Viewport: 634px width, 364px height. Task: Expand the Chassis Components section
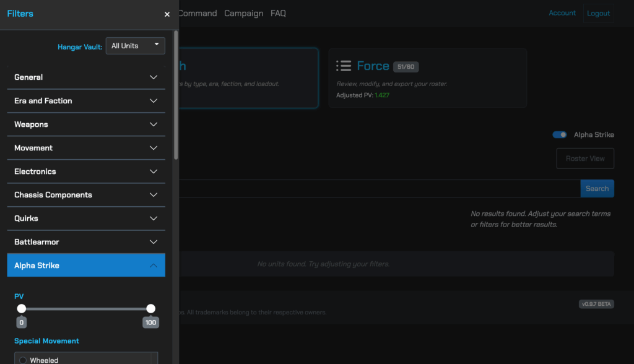tap(86, 195)
